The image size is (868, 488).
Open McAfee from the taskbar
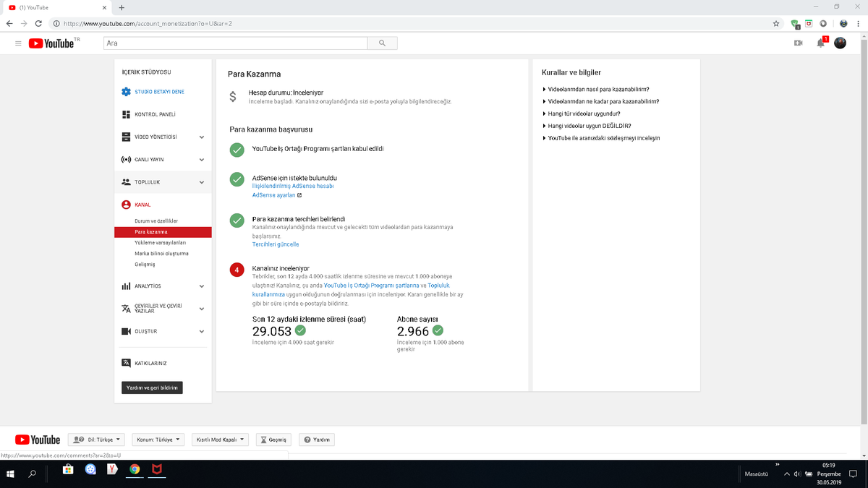click(156, 469)
